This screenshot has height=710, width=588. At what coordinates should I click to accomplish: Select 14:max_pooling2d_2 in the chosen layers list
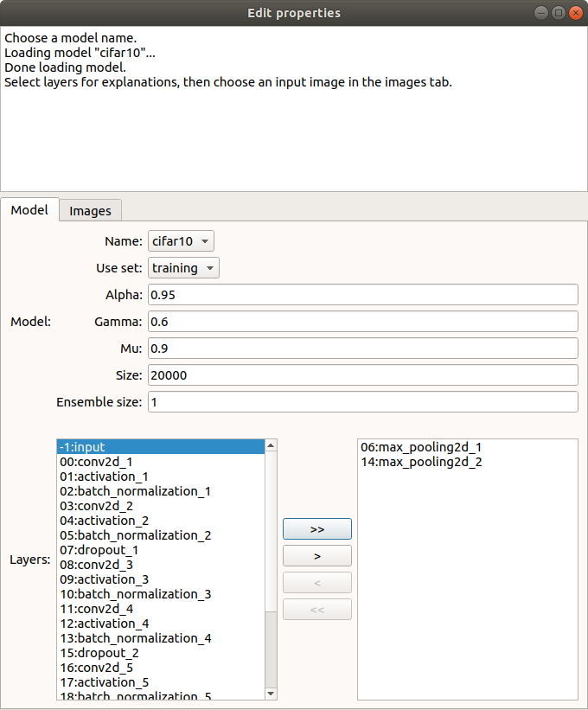point(468,462)
